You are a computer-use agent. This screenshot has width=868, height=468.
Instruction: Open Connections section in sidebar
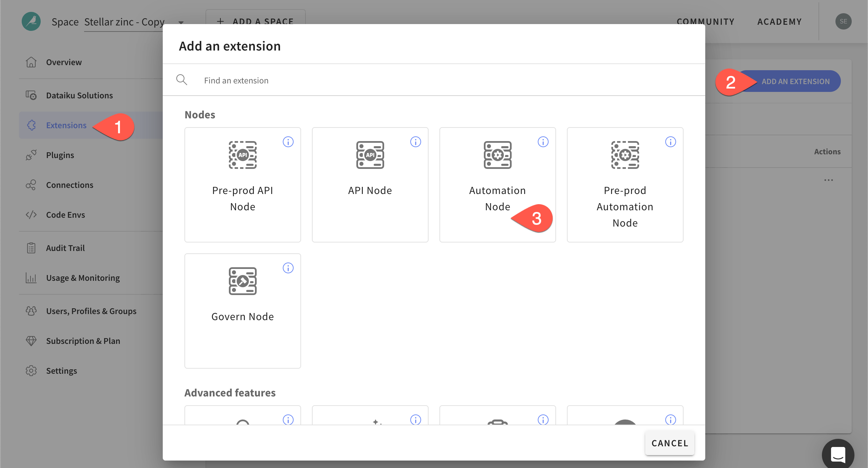[69, 184]
